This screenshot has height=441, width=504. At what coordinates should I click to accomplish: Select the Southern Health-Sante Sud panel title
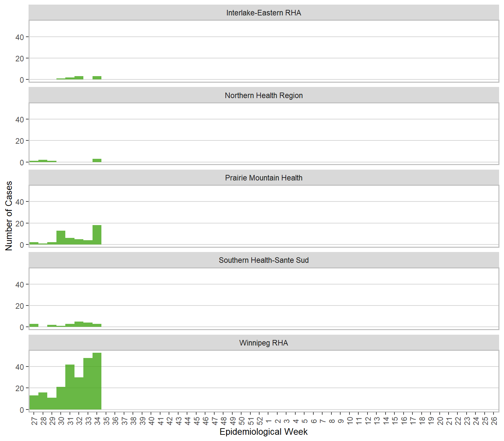(263, 260)
